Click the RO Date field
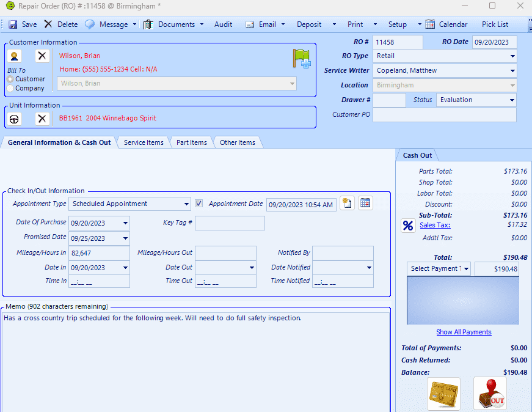The width and height of the screenshot is (532, 412). click(494, 42)
